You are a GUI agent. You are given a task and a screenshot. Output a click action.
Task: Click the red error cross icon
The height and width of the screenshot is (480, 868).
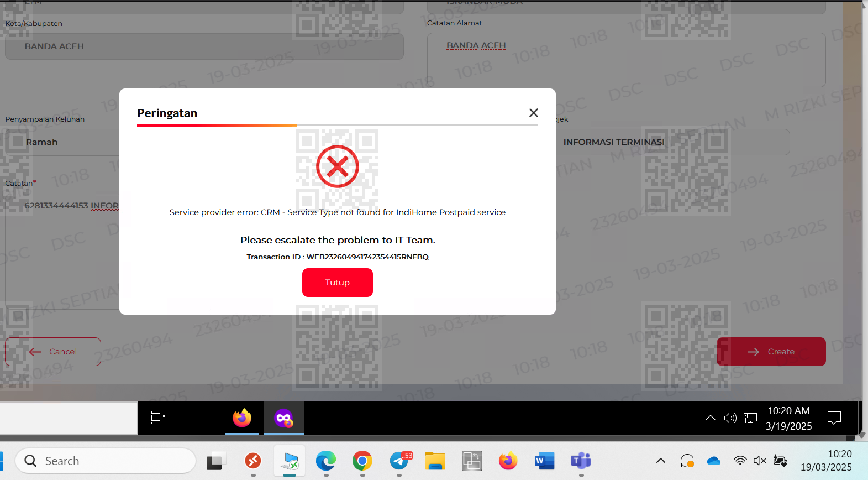(x=338, y=166)
